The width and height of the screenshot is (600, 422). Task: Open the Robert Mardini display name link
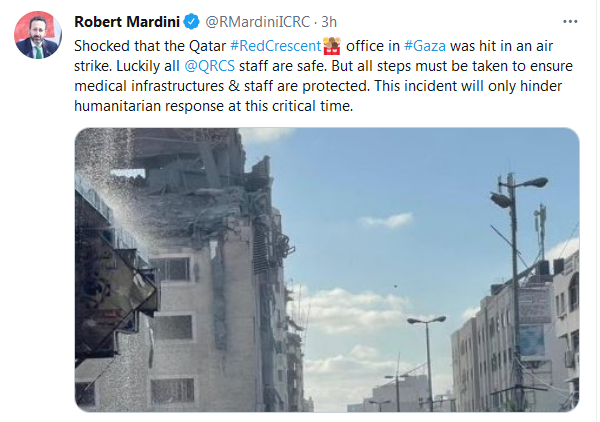click(x=127, y=22)
